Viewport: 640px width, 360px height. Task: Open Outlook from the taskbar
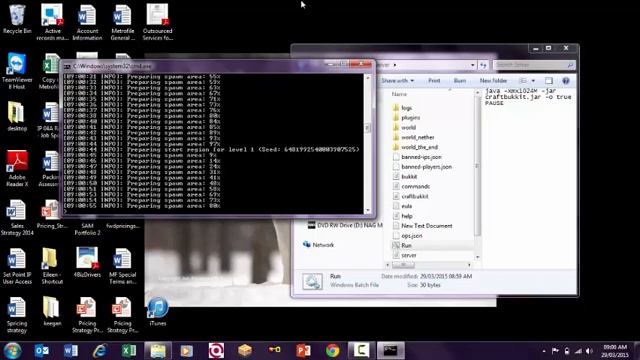pos(42,351)
